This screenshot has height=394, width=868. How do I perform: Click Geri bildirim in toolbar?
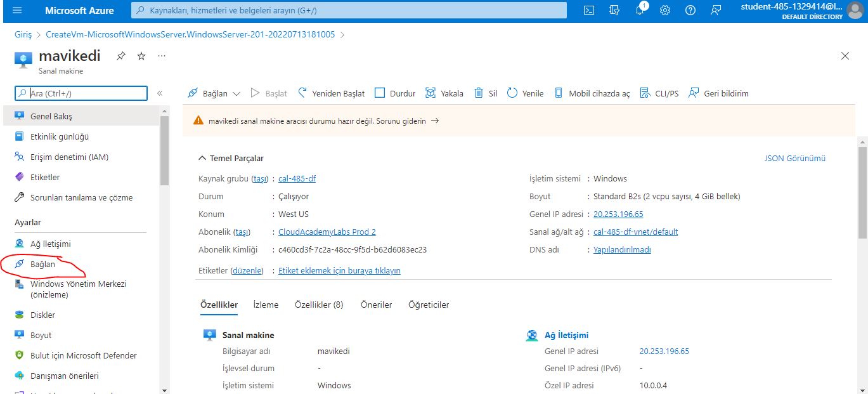(x=718, y=93)
